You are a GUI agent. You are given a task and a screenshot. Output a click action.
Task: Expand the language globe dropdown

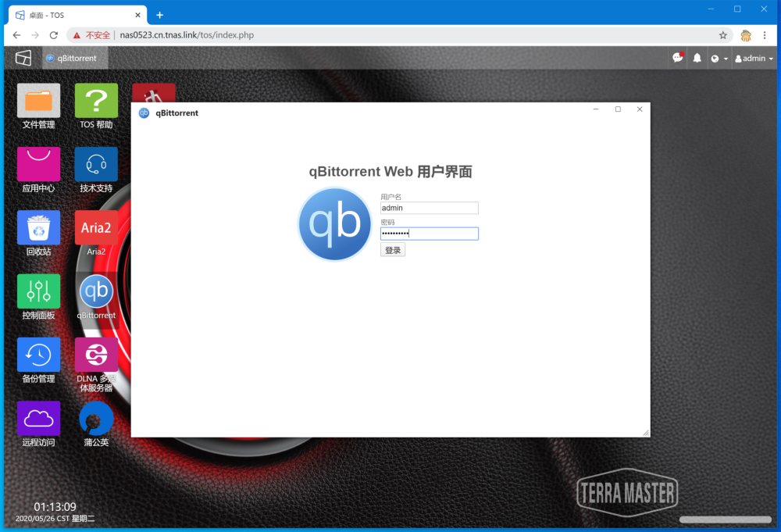pyautogui.click(x=716, y=58)
